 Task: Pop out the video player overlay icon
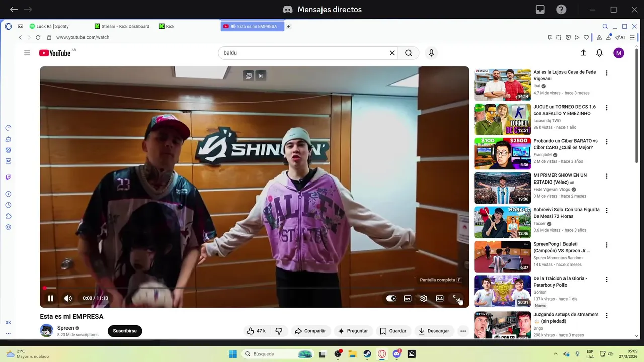[x=248, y=76]
